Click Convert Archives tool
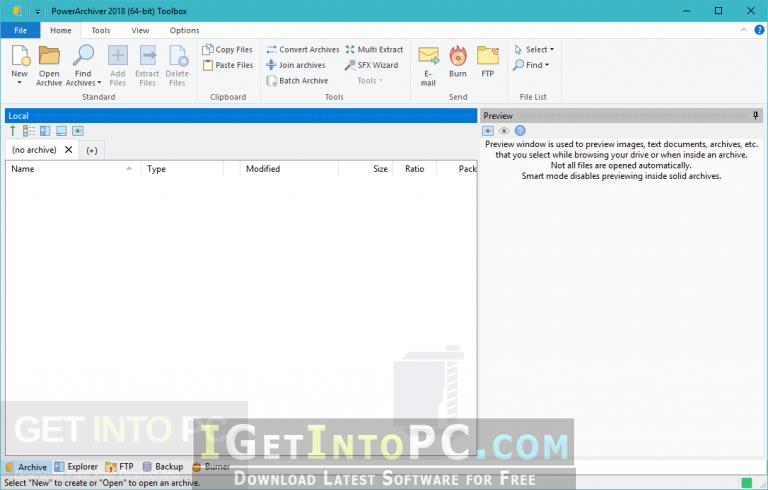 coord(303,49)
